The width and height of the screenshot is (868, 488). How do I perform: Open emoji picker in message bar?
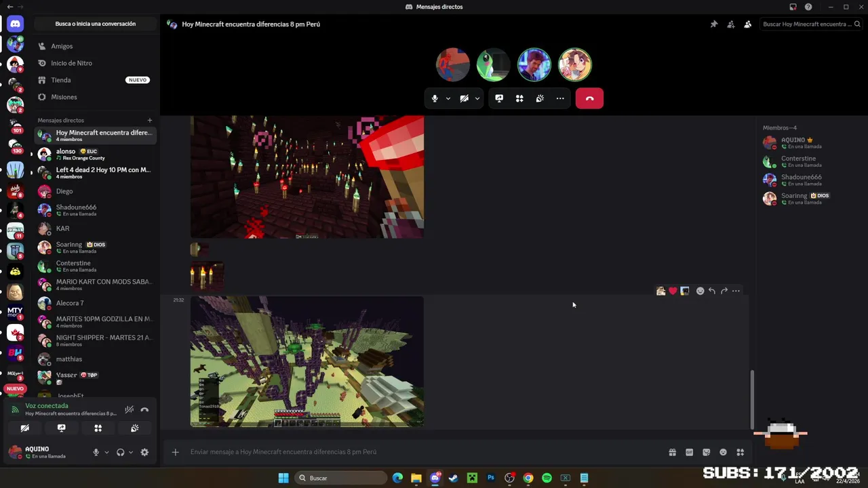click(723, 452)
